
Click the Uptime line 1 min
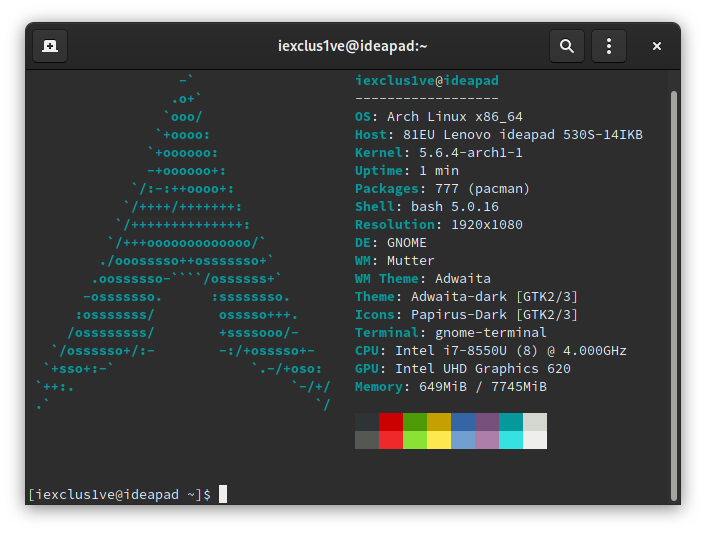[407, 171]
